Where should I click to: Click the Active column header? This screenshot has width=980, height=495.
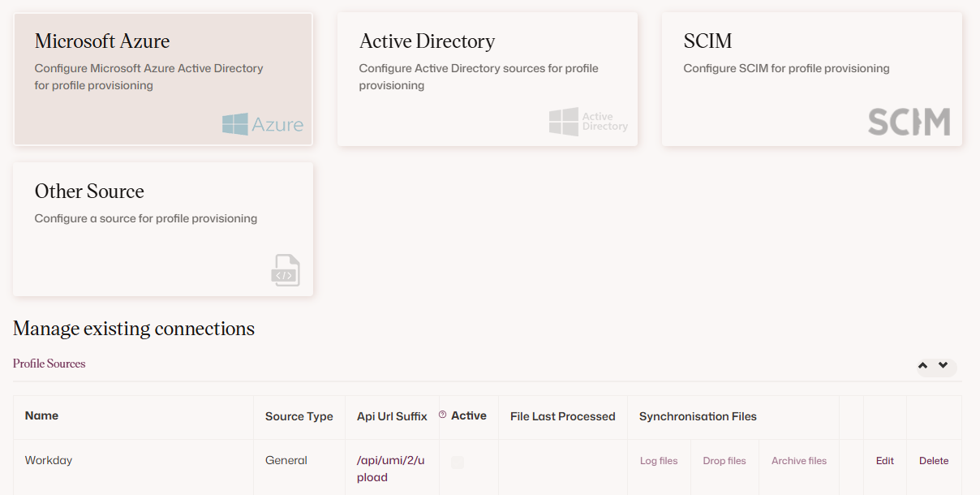[x=469, y=415]
